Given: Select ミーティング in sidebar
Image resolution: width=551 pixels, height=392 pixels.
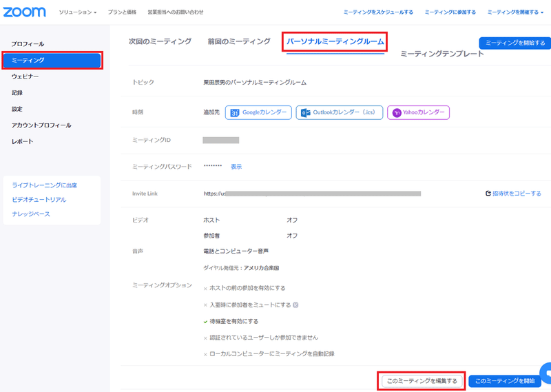Looking at the screenshot, I should [52, 60].
